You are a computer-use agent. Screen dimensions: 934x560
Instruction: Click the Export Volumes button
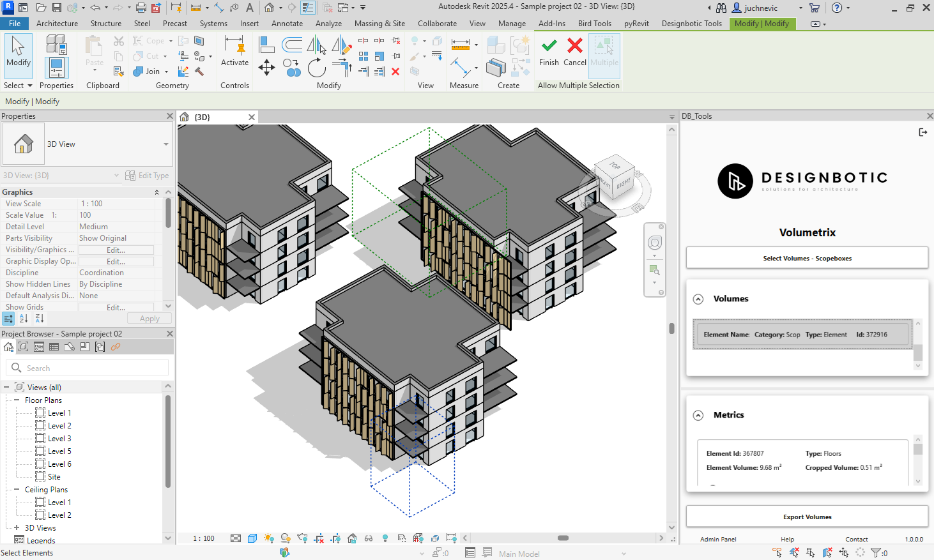tap(807, 517)
